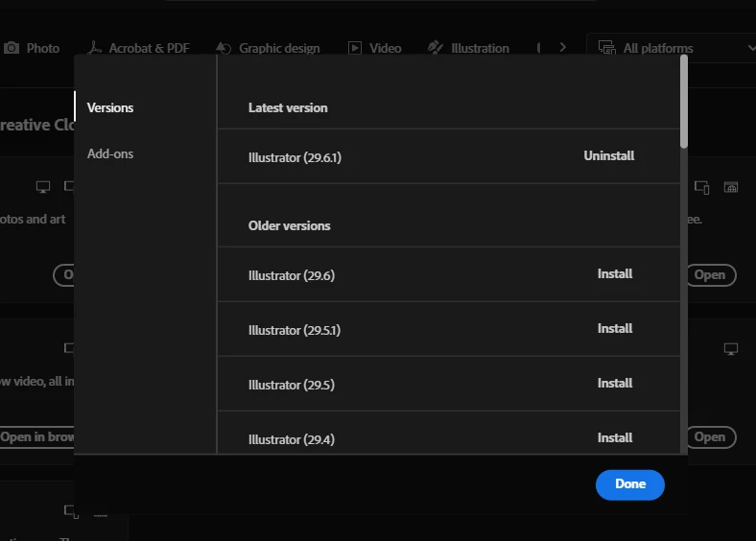Uninstall Illustrator (29.6.1)

pos(609,155)
